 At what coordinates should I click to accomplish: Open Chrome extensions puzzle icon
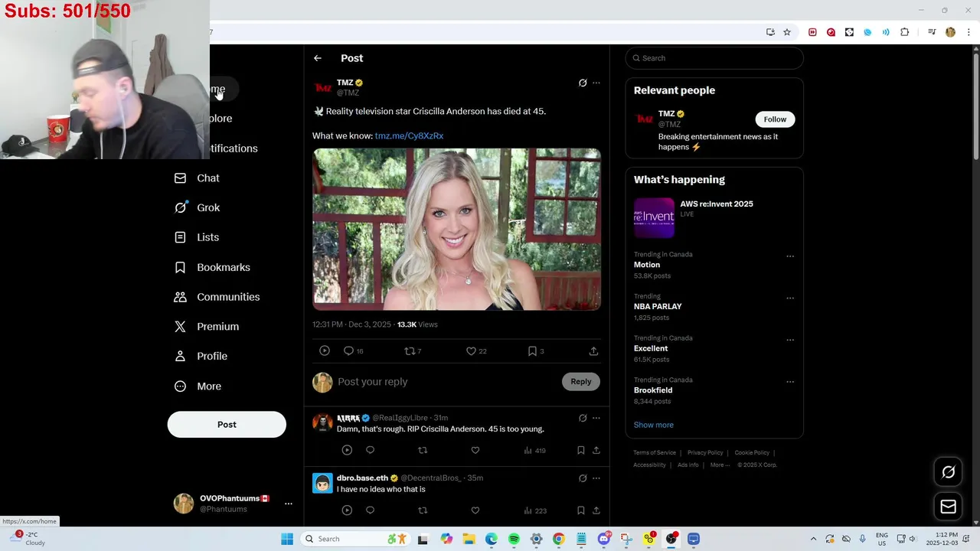[904, 32]
